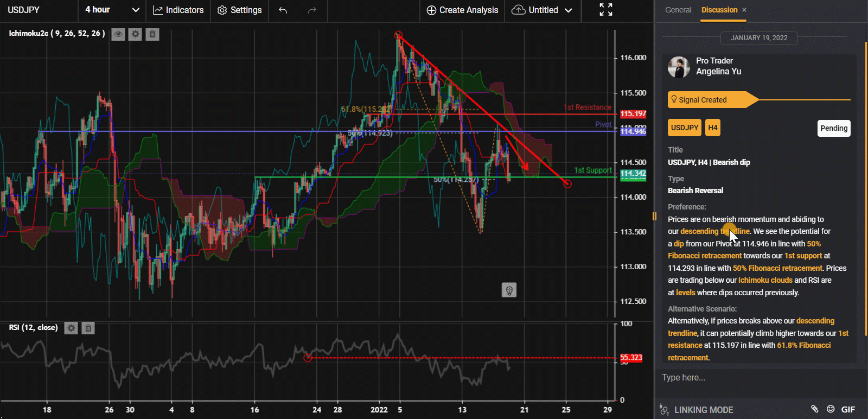Image resolution: width=868 pixels, height=419 pixels.
Task: Click the USDJPY, H4 | Bearish dip title
Action: click(x=709, y=162)
